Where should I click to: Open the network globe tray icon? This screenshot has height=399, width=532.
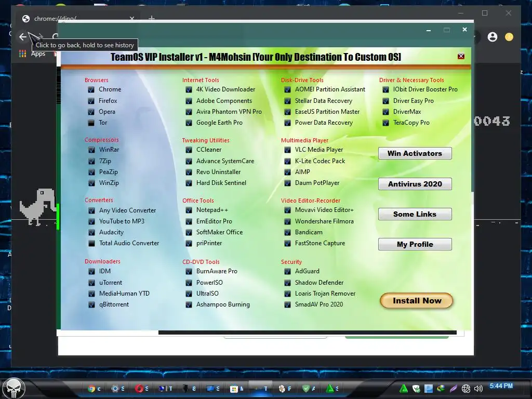click(466, 389)
